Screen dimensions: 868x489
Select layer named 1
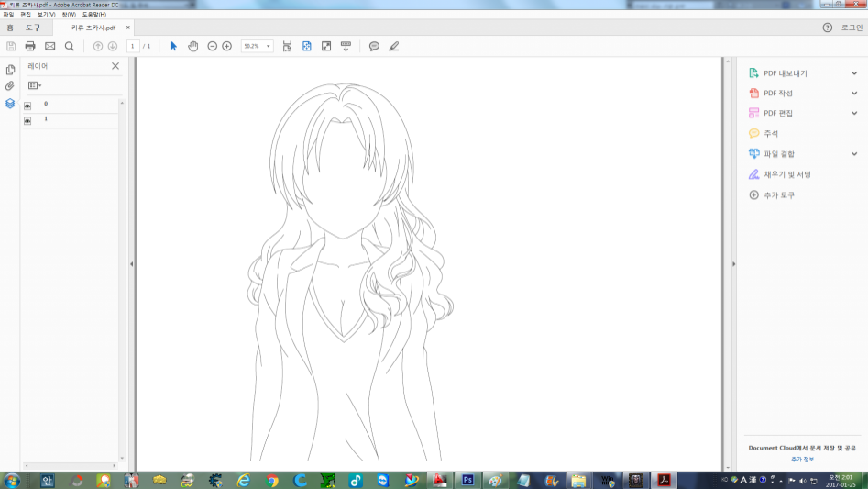point(46,118)
